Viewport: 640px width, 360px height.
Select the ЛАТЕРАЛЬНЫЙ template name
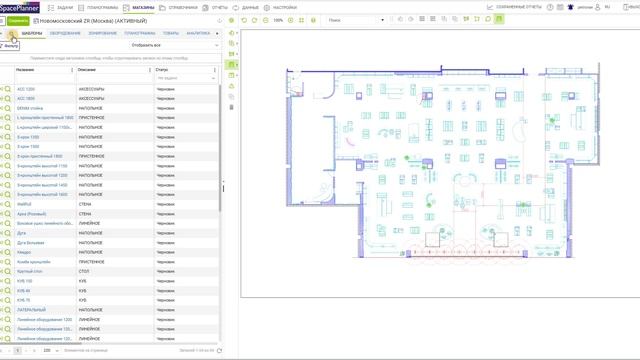click(x=31, y=310)
